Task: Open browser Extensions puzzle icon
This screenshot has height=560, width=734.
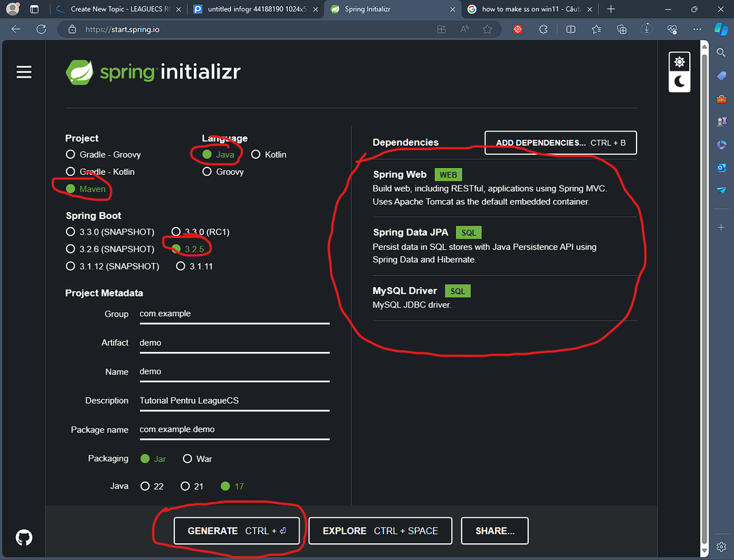Action: [x=543, y=29]
